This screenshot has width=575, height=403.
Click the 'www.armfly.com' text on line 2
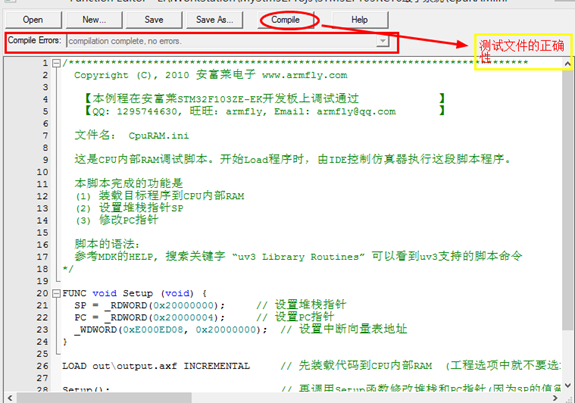[304, 75]
